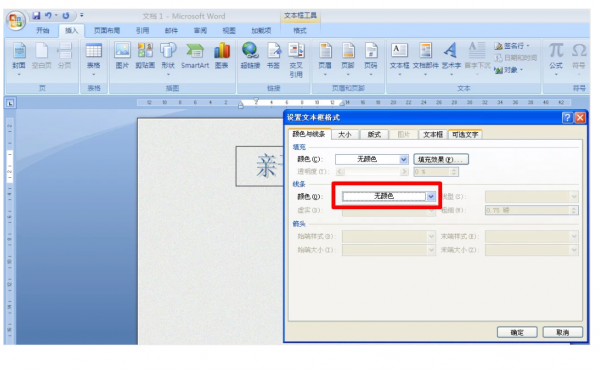Image resolution: width=600 pixels, height=370 pixels.
Task: Switch to the 引用 ribbon tab
Action: click(x=142, y=30)
